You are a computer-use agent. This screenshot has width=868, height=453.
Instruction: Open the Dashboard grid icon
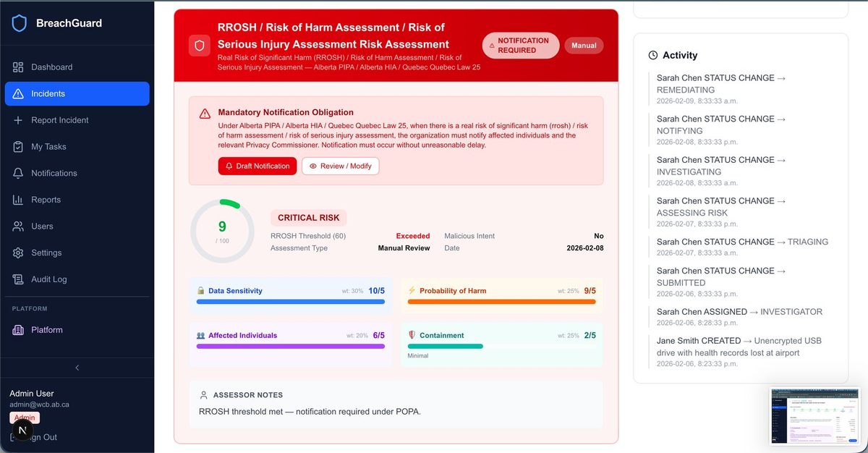click(x=17, y=67)
